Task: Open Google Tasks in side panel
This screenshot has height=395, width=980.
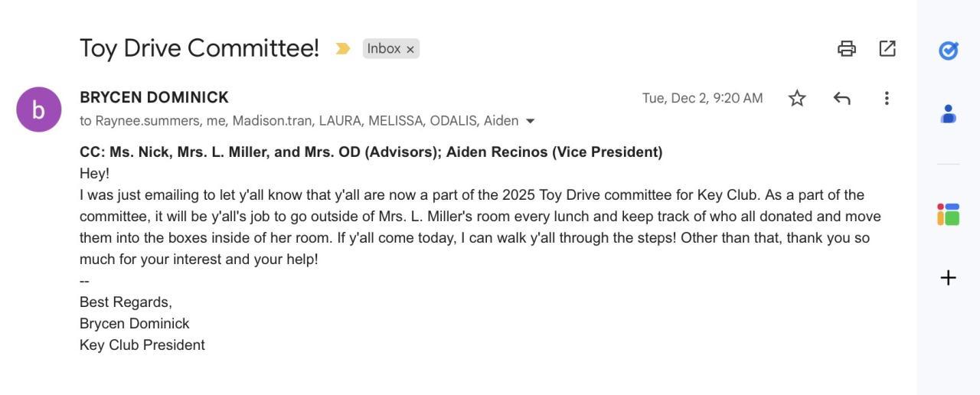Action: pos(948,51)
